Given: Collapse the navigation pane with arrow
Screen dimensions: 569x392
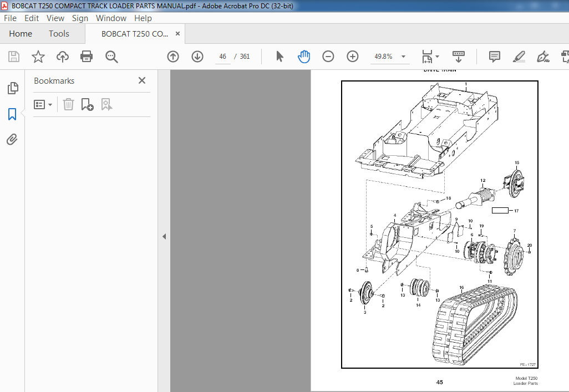Looking at the screenshot, I should [164, 237].
